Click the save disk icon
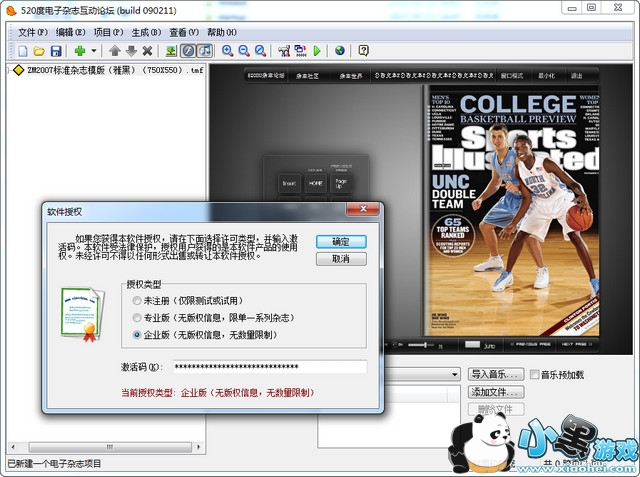640x477 pixels. 56,50
